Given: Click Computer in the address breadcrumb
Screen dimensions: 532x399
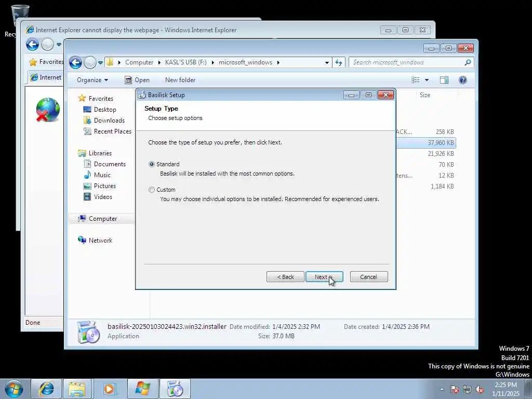Looking at the screenshot, I should coord(139,62).
